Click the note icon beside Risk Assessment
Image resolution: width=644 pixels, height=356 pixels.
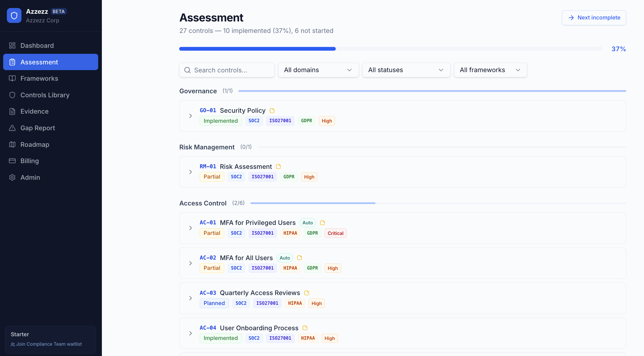click(278, 167)
